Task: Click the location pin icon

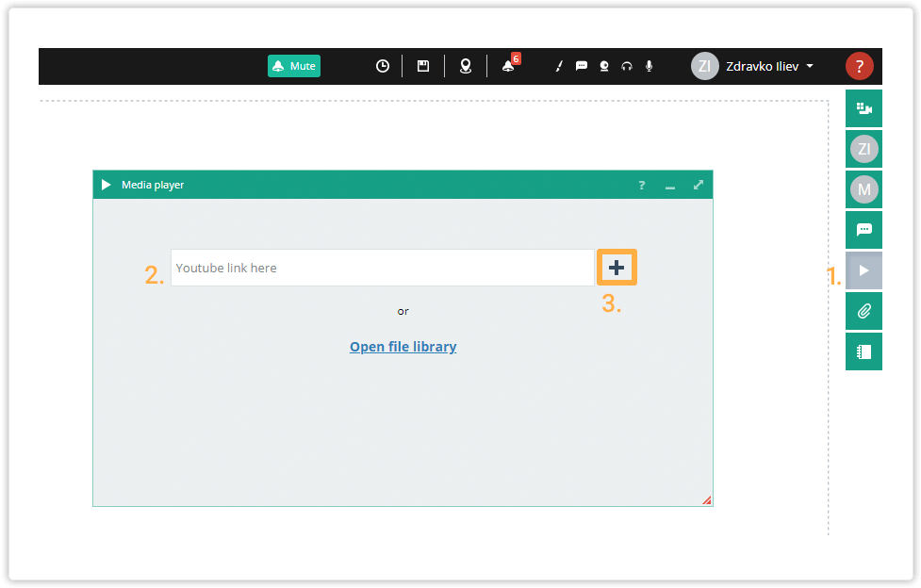Action: click(x=465, y=66)
